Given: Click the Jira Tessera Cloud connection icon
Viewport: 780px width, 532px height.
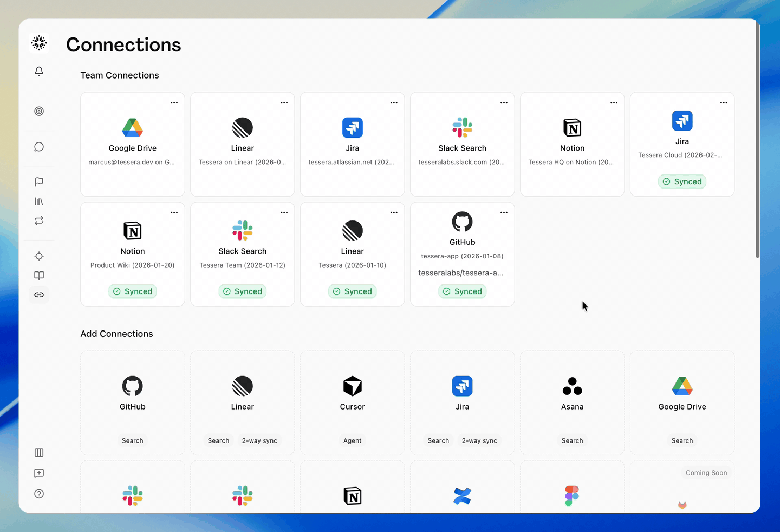Looking at the screenshot, I should click(x=682, y=121).
